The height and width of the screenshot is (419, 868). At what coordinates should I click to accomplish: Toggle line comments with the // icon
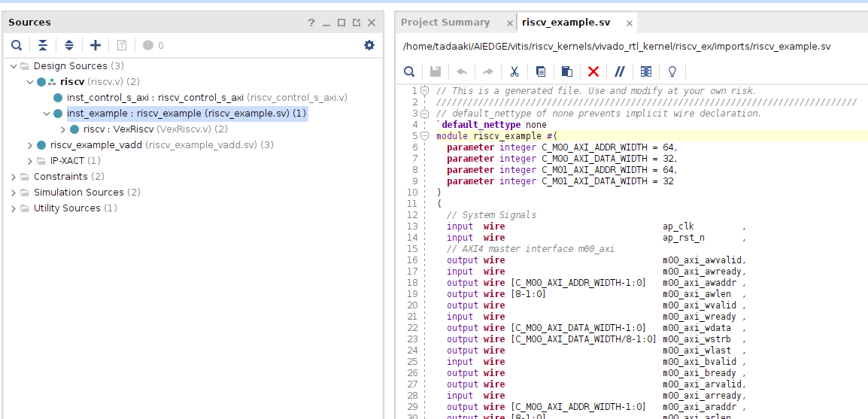coord(620,71)
